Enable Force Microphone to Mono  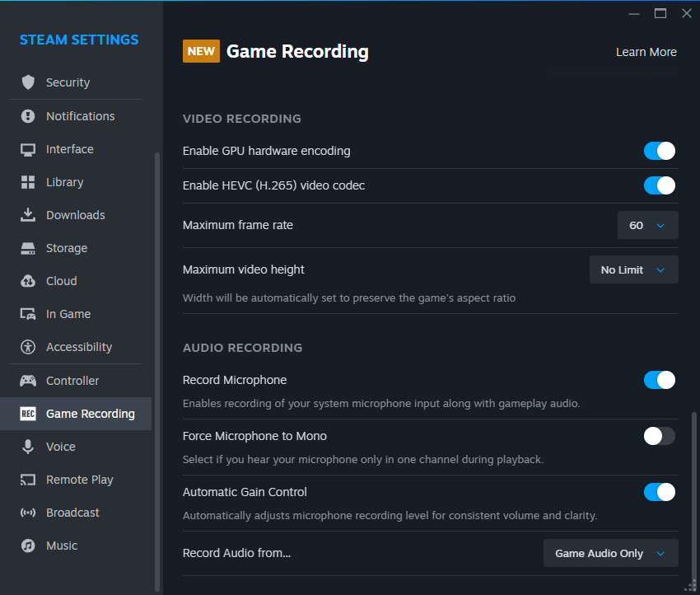tap(659, 436)
